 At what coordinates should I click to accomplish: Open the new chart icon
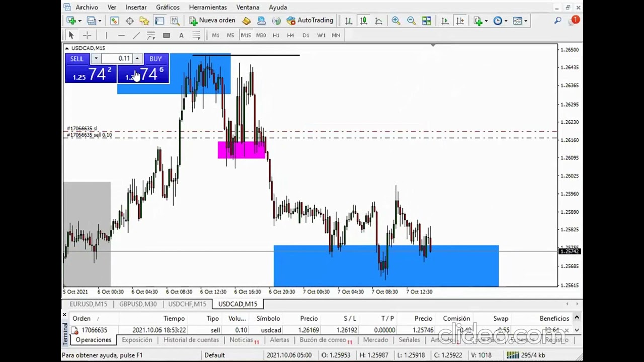[x=71, y=21]
